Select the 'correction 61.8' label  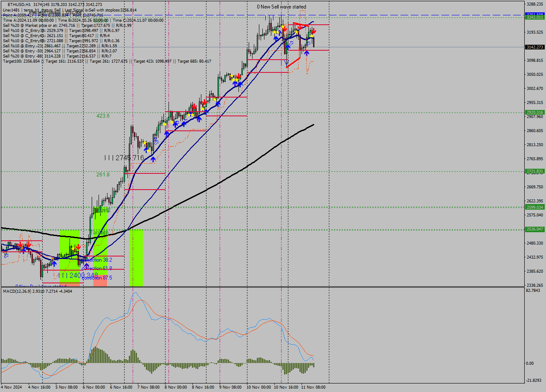pyautogui.click(x=97, y=268)
